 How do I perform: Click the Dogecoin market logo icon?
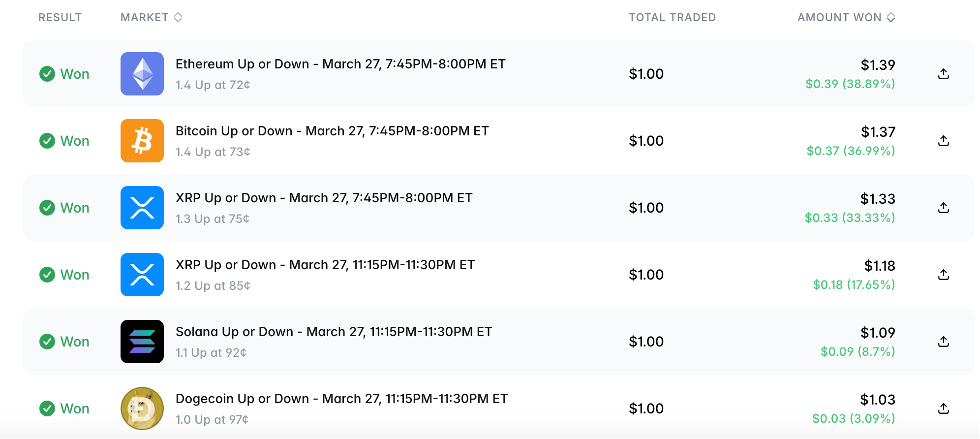142,408
